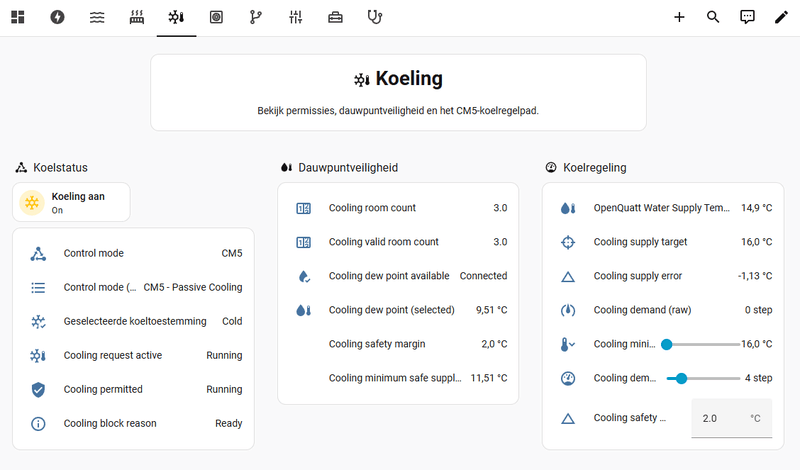
Task: Open the stethoscope diagnostics tab
Action: (x=375, y=17)
